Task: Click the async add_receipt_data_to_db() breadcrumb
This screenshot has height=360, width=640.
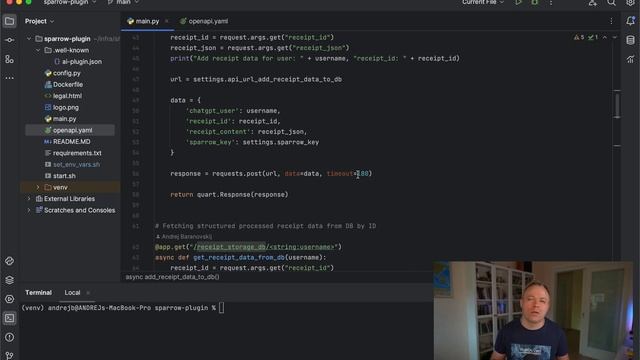Action: tap(172, 277)
